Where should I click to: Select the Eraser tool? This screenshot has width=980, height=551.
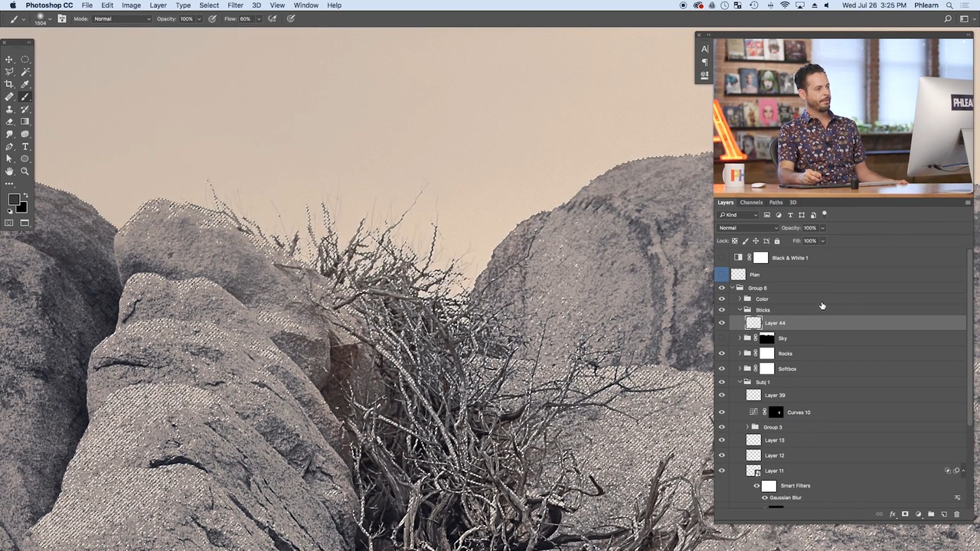(x=9, y=122)
